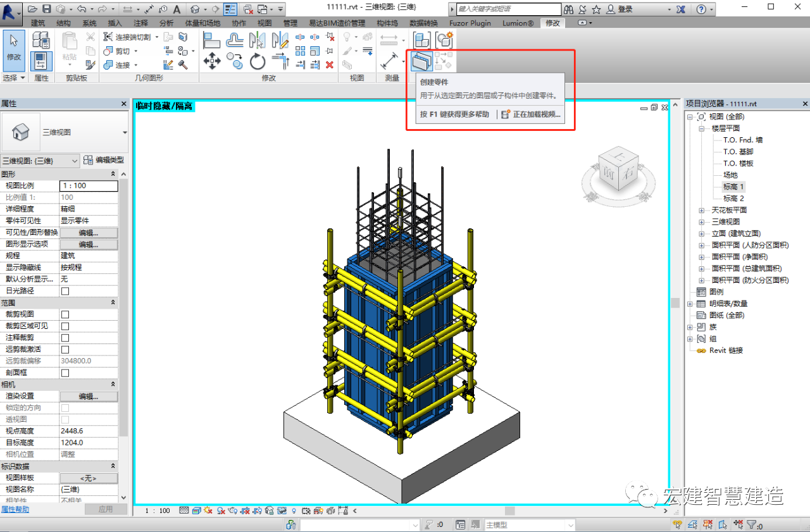Screen dimensions: 810x532
Task: Select the Rotate tool in the ribbon
Action: (x=257, y=61)
